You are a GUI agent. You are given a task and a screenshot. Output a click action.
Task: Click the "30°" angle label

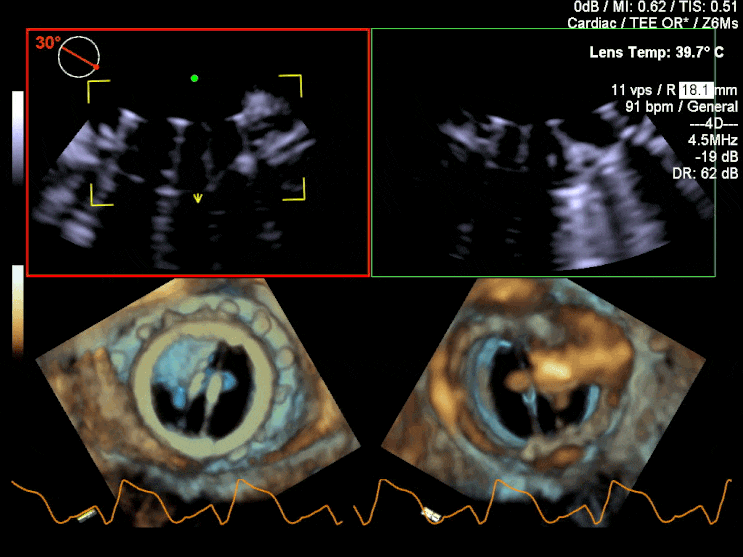pos(47,43)
